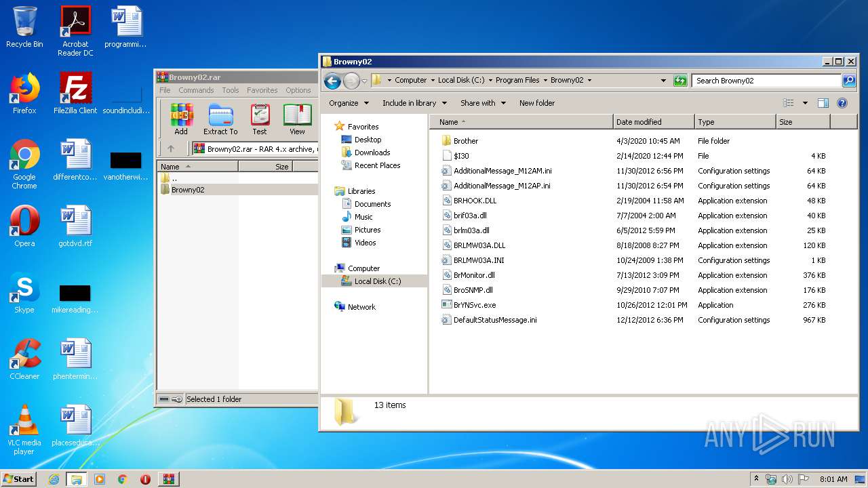Image resolution: width=868 pixels, height=488 pixels.
Task: Click the WinRAR Add toolbar icon
Action: [181, 119]
